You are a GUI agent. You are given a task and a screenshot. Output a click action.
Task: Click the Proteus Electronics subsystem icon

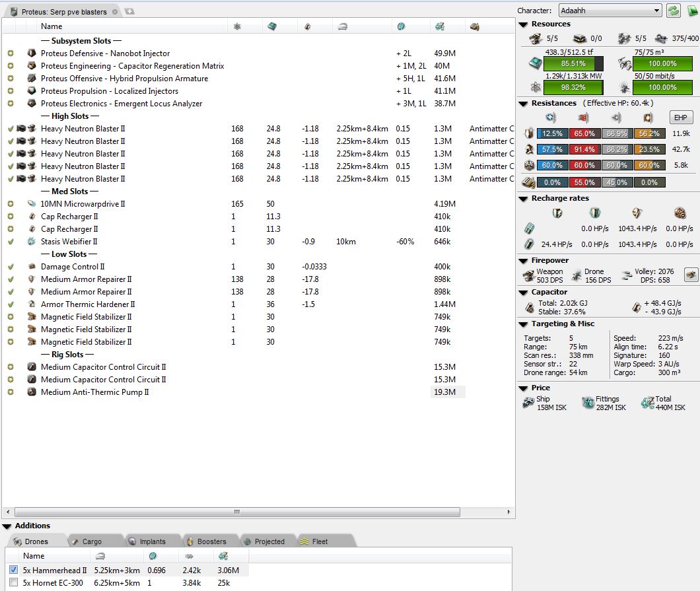pos(32,103)
